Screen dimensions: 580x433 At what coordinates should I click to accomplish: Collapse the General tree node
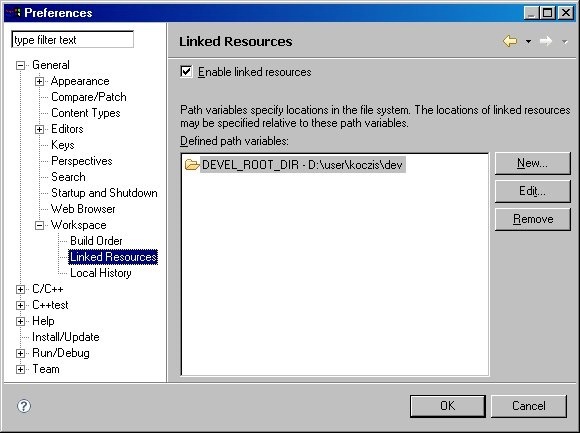pyautogui.click(x=21, y=65)
